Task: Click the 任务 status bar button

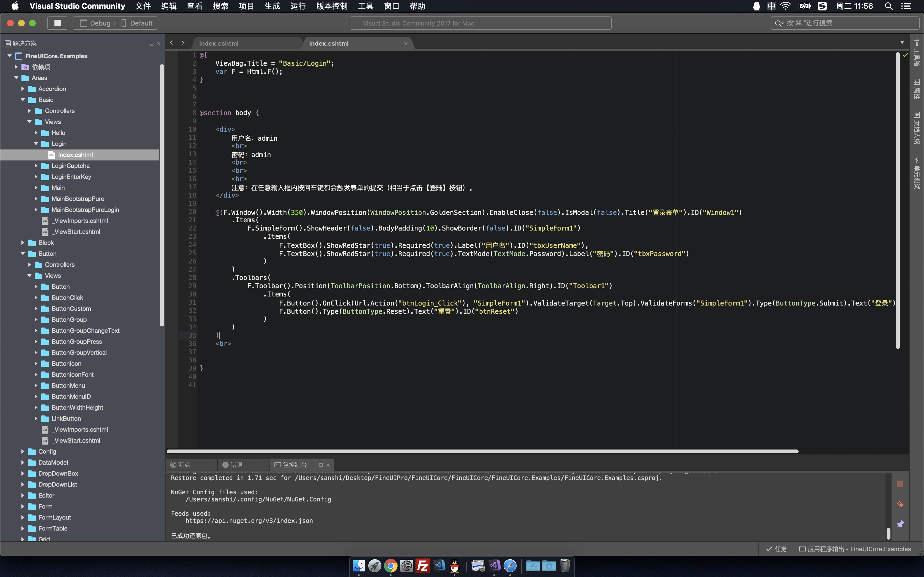Action: (x=777, y=549)
